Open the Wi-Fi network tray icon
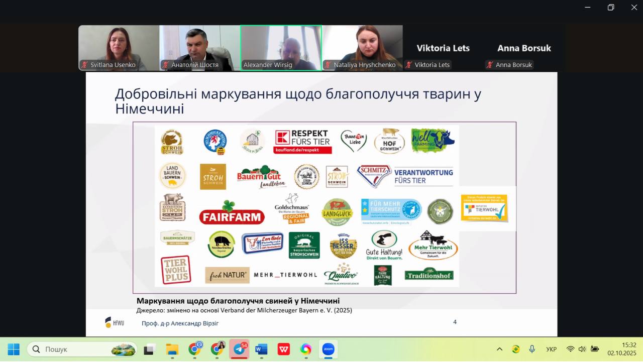Image resolution: width=643 pixels, height=364 pixels. [x=570, y=349]
